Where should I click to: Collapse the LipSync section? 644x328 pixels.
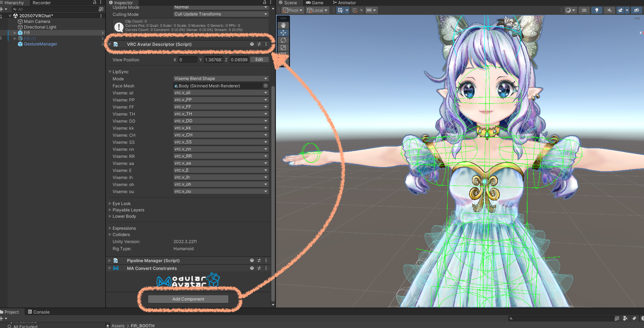[110, 72]
